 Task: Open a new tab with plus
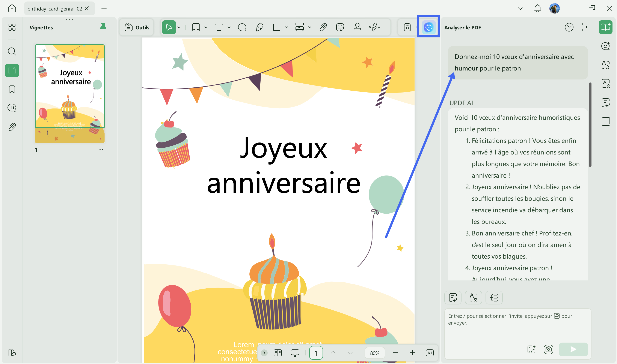[x=104, y=9]
